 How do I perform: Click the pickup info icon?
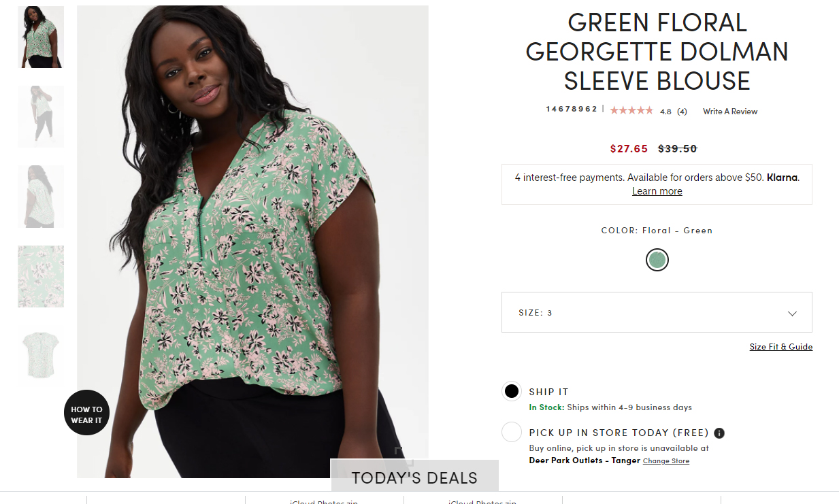pyautogui.click(x=719, y=433)
